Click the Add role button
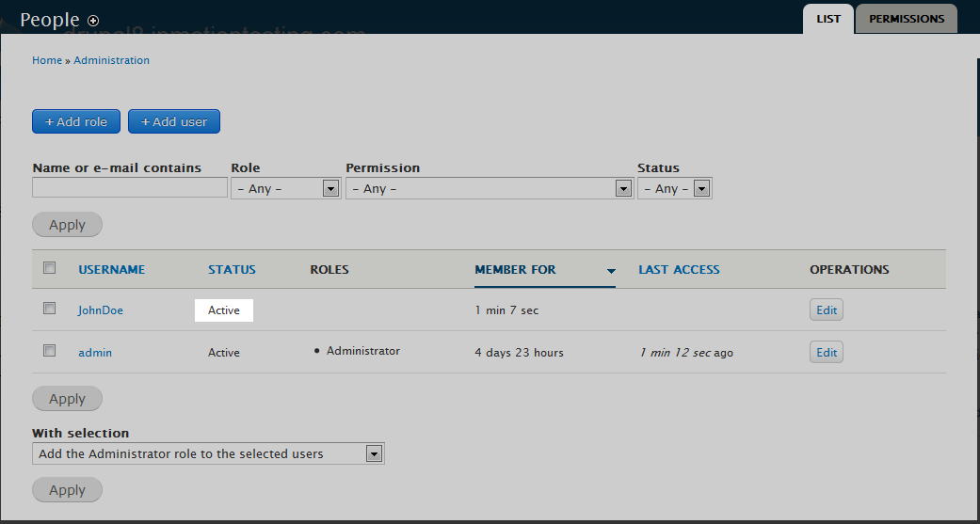This screenshot has height=524, width=980. 76,121
